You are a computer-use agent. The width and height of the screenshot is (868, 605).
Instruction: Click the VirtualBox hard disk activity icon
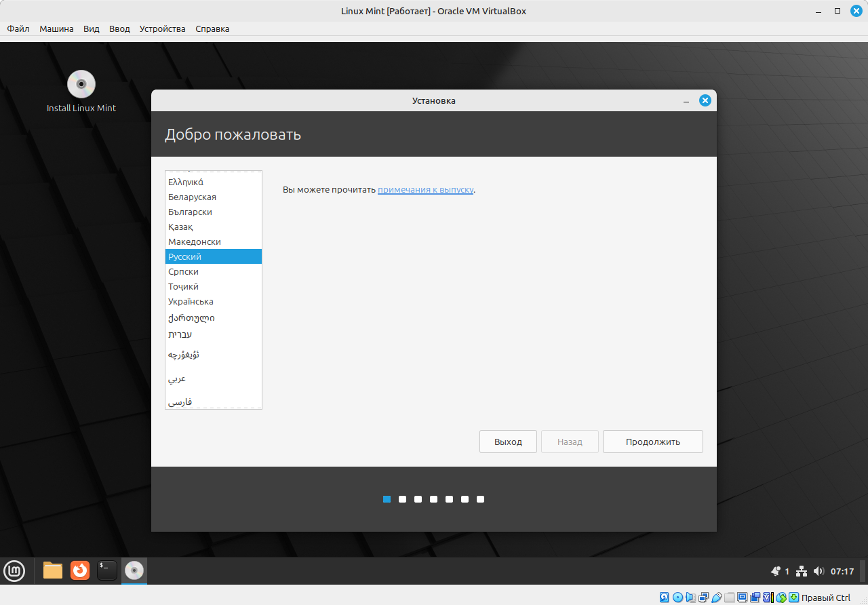[x=665, y=598]
